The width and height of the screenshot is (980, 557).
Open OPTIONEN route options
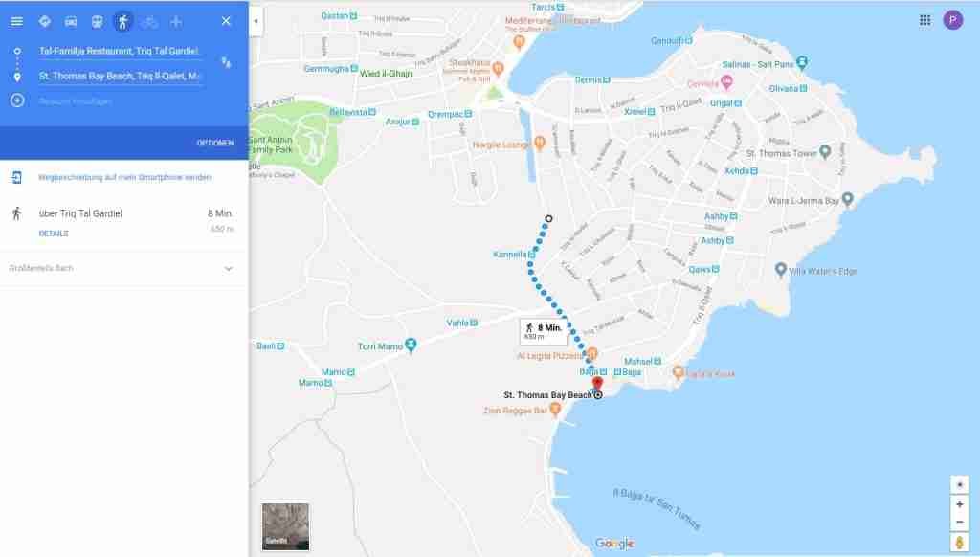coord(214,143)
